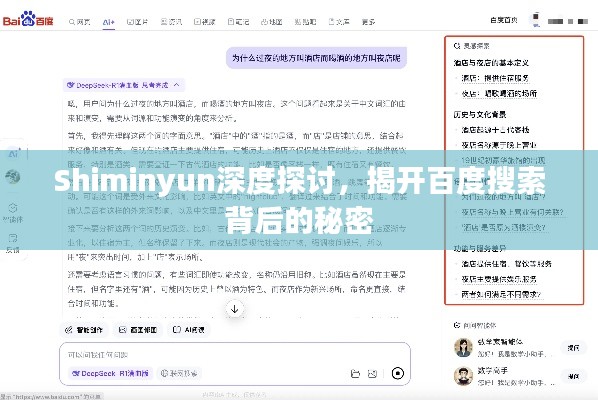Screen dimensions: 598x400
Task: Open link 酒店起源于古代客栈
Action: click(x=495, y=130)
